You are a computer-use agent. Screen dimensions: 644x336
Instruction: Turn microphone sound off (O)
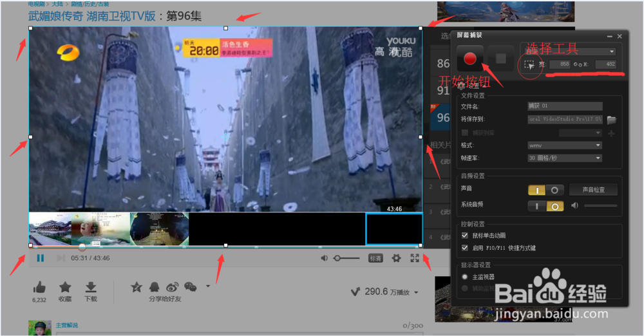pyautogui.click(x=554, y=190)
